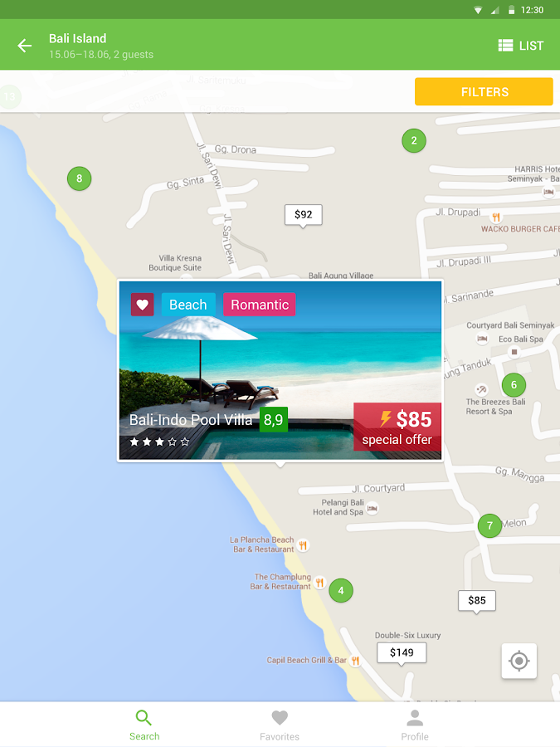Expand the cluster marker numbered 2
Screen dimensions: 560x747
click(x=414, y=140)
